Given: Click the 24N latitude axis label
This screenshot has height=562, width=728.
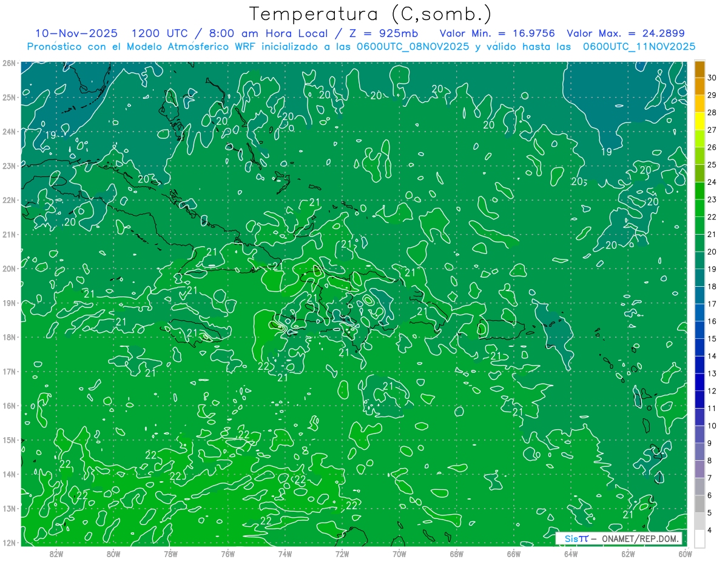Looking at the screenshot, I should point(8,132).
